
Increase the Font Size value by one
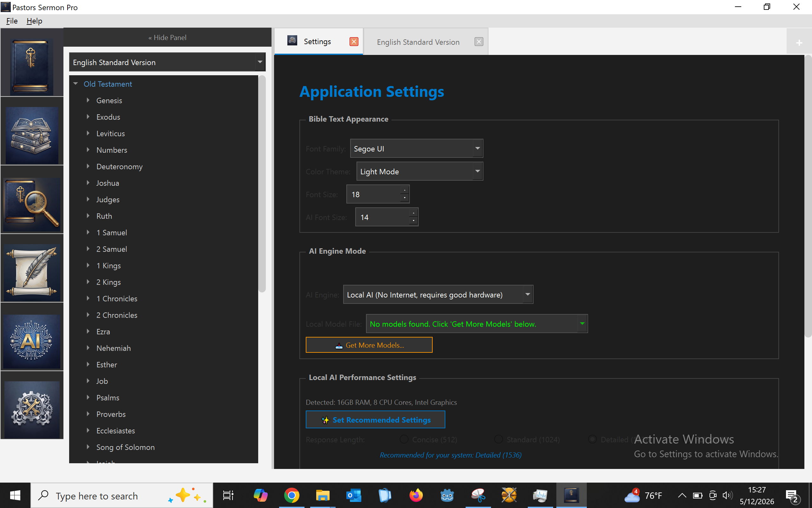[405, 190]
